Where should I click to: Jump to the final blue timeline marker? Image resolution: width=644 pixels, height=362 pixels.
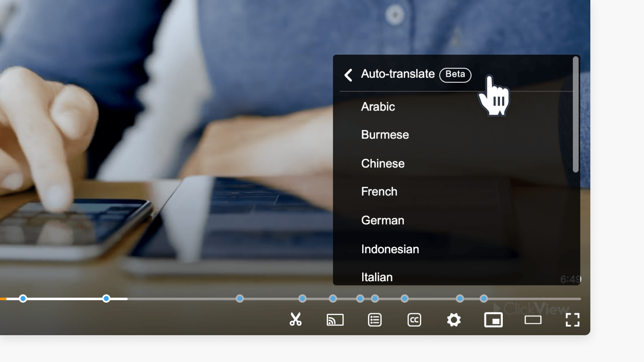[x=484, y=299]
